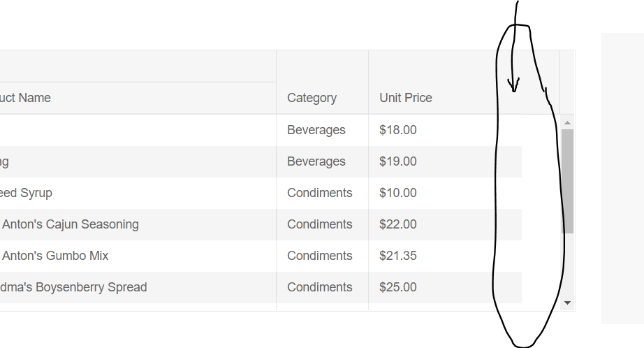Sort by the Product Name column header
The image size is (644, 348).
click(x=25, y=98)
